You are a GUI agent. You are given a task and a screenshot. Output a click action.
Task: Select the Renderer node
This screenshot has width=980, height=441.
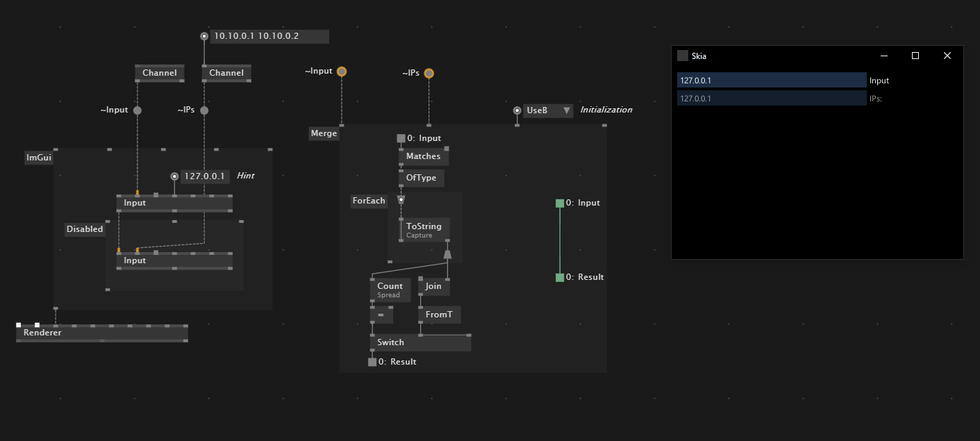(x=101, y=333)
